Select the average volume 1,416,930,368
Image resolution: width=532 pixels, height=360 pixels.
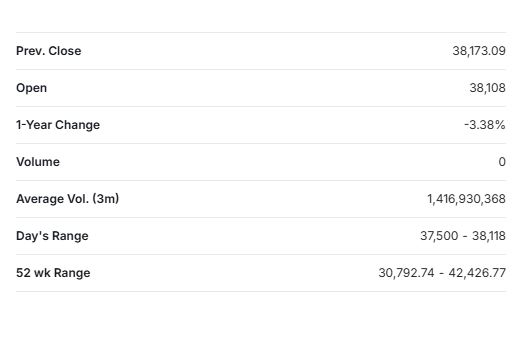click(466, 199)
